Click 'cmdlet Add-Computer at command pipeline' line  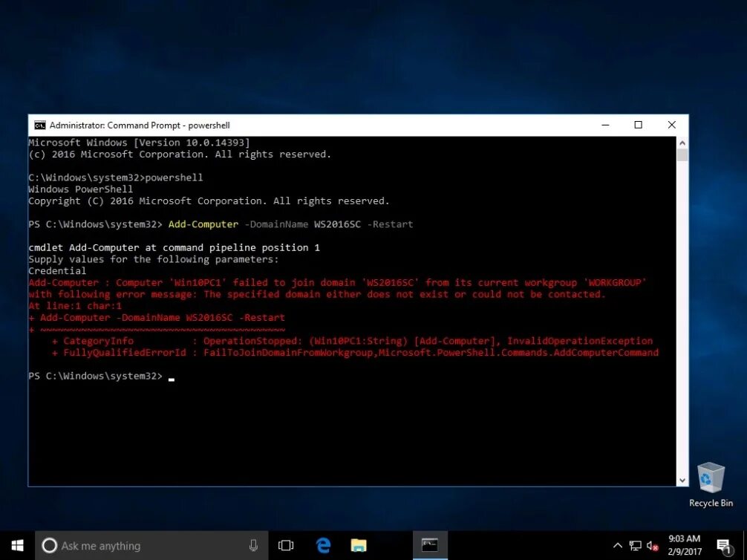point(174,248)
